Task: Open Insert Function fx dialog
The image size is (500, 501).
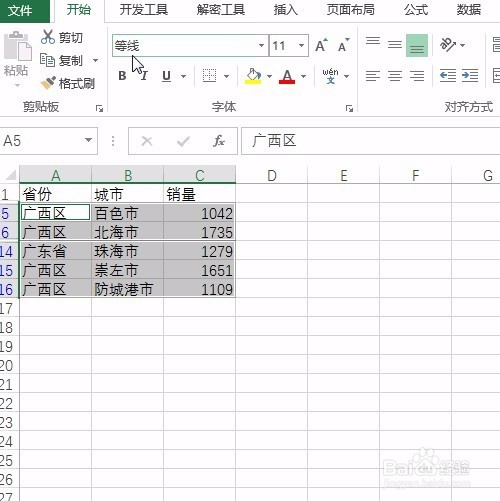Action: tap(219, 141)
